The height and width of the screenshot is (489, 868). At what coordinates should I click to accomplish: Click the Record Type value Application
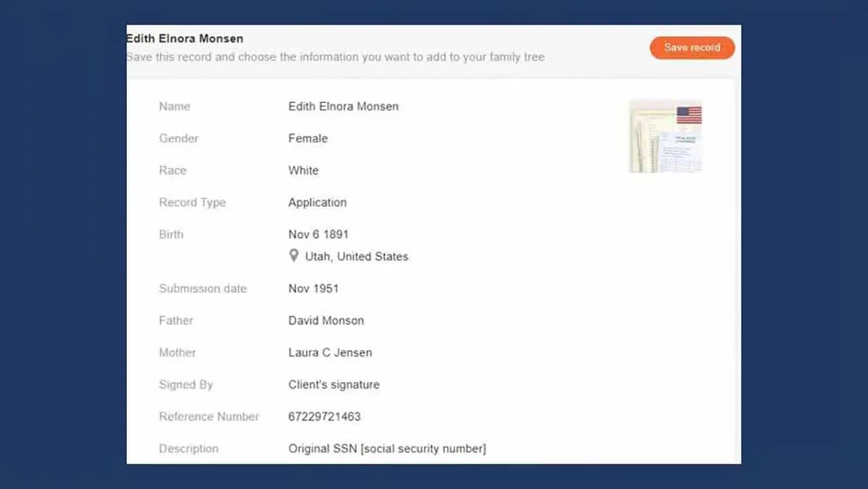[x=317, y=203]
